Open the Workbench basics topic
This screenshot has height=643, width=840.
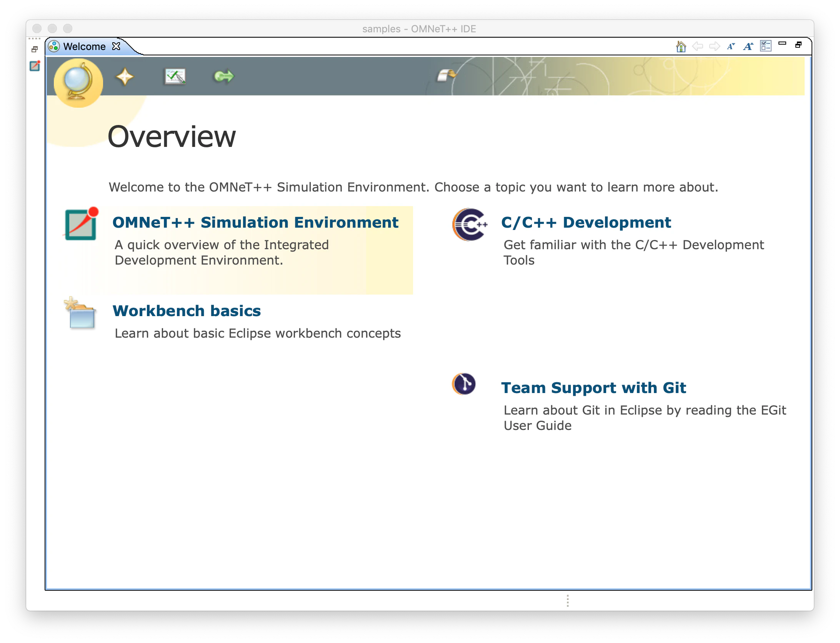tap(187, 311)
